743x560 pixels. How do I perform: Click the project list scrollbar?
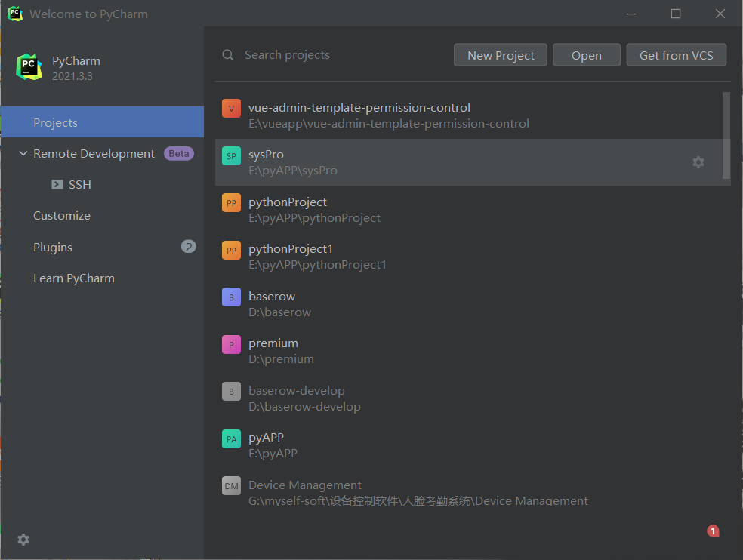pos(726,136)
